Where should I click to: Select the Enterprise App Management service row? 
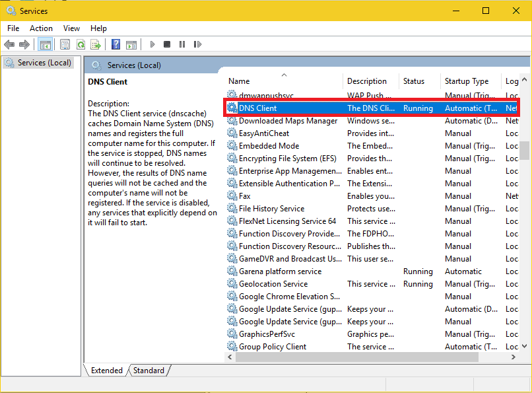(x=372, y=170)
